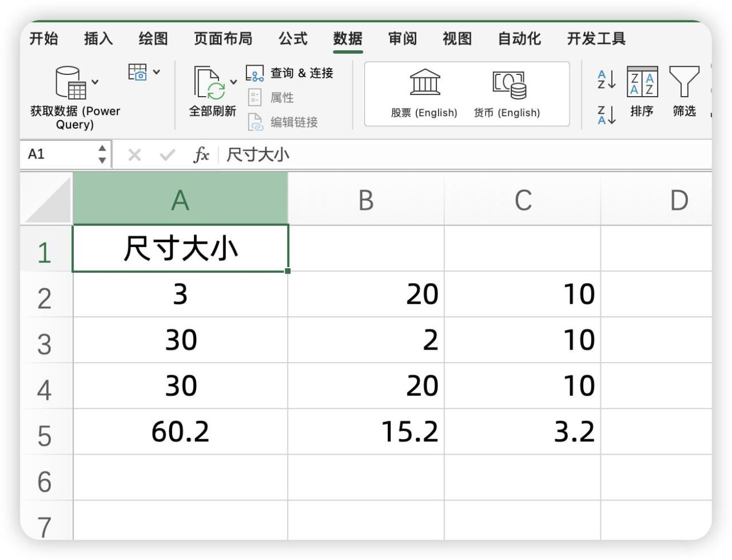Screen dimensions: 732x560
Task: Expand the 获取数据 dropdown arrow
Action: tap(95, 82)
